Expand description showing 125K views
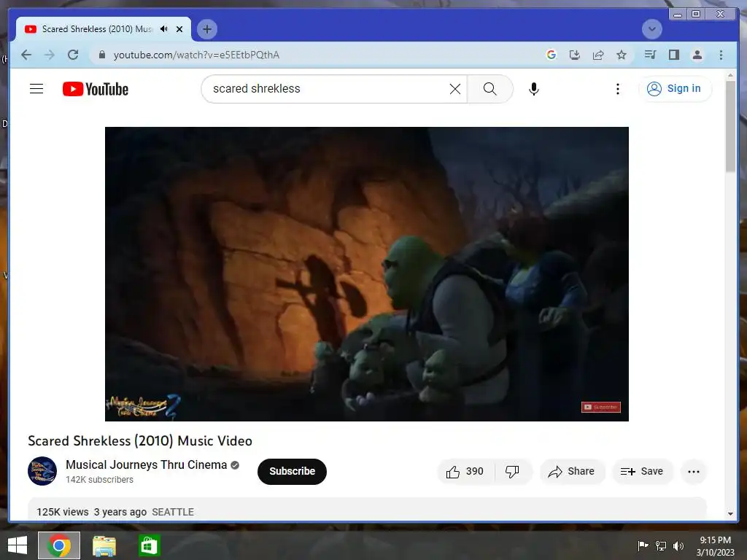This screenshot has height=560, width=747. click(367, 510)
